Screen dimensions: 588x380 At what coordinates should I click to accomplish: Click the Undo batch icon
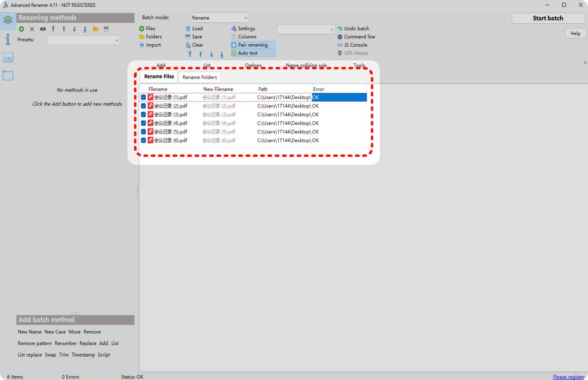[x=340, y=29]
